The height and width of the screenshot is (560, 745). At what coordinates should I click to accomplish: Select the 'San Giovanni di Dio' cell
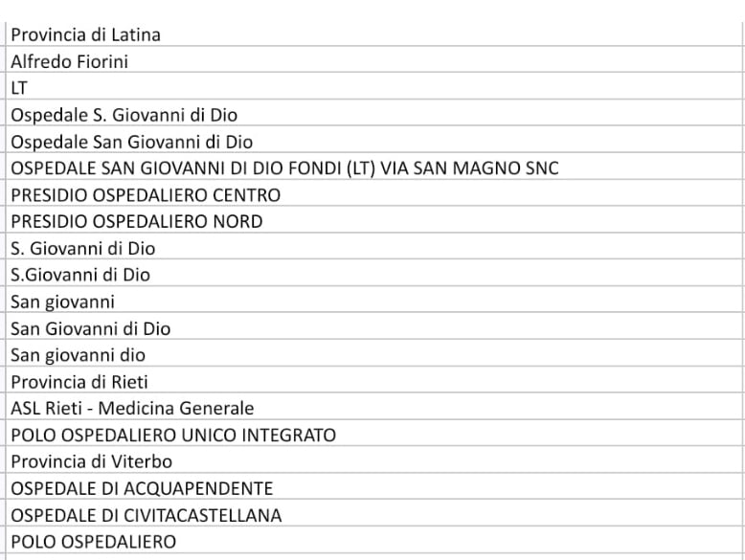[374, 328]
